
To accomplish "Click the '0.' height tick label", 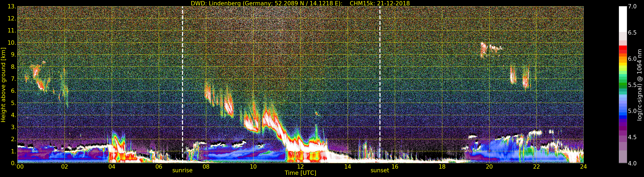I will point(13,163).
